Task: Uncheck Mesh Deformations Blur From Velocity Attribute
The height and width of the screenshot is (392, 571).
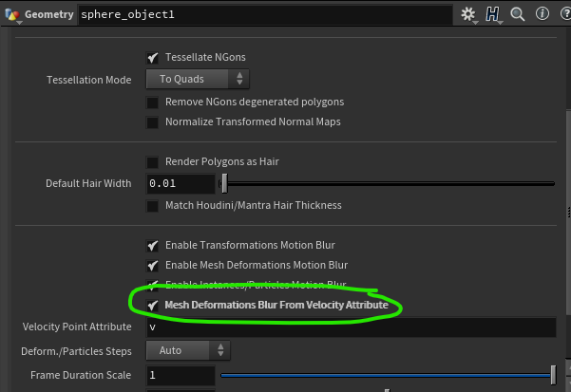Action: click(x=152, y=306)
